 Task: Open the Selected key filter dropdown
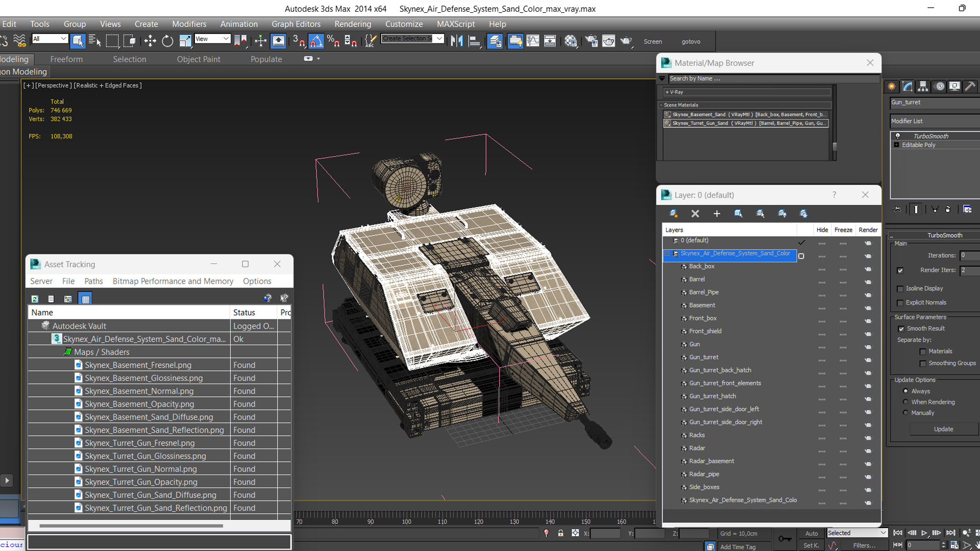pos(857,533)
